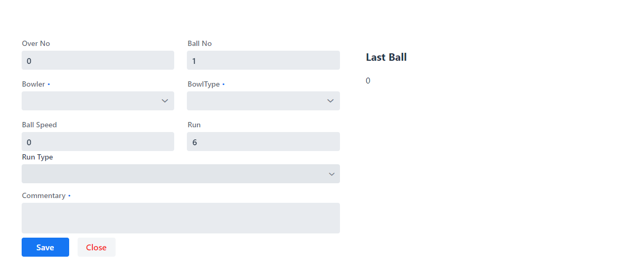Click the Bowler dropdown chevron arrow
The image size is (644, 263).
coord(165,101)
